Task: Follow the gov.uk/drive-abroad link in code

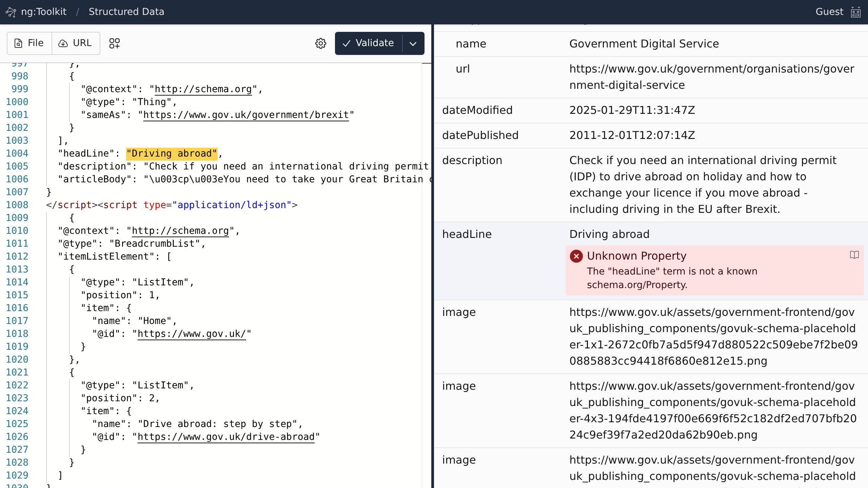Action: (x=226, y=437)
